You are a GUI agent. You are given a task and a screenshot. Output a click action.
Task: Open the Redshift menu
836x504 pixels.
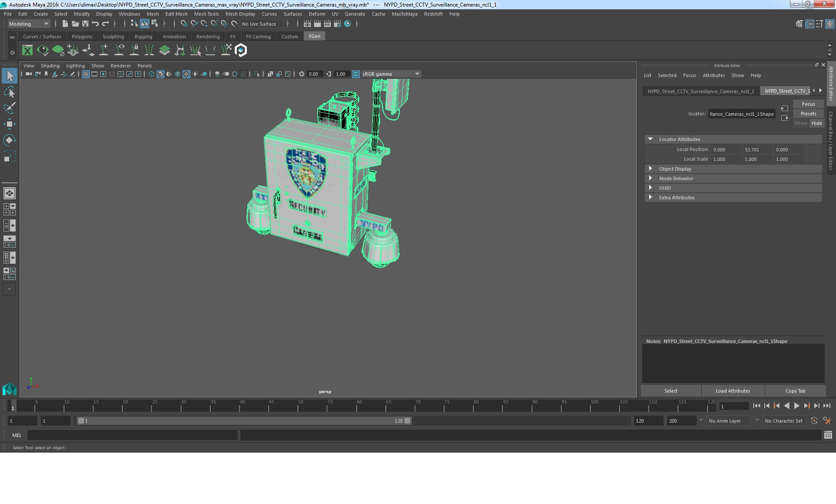pos(433,14)
